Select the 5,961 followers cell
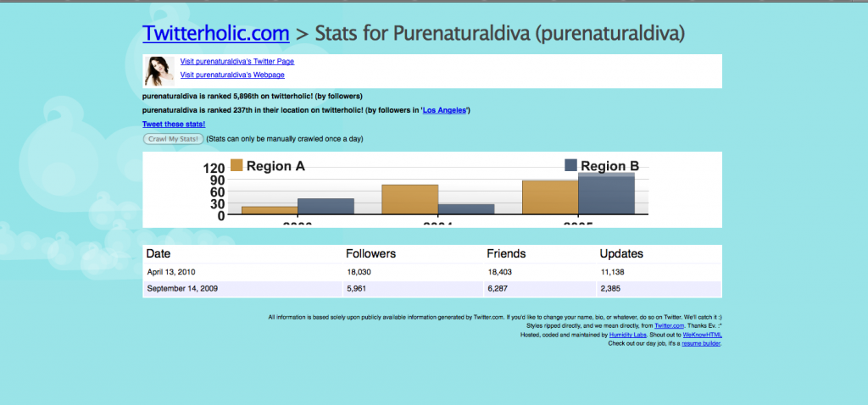Screen dimensions: 868x405 point(413,289)
